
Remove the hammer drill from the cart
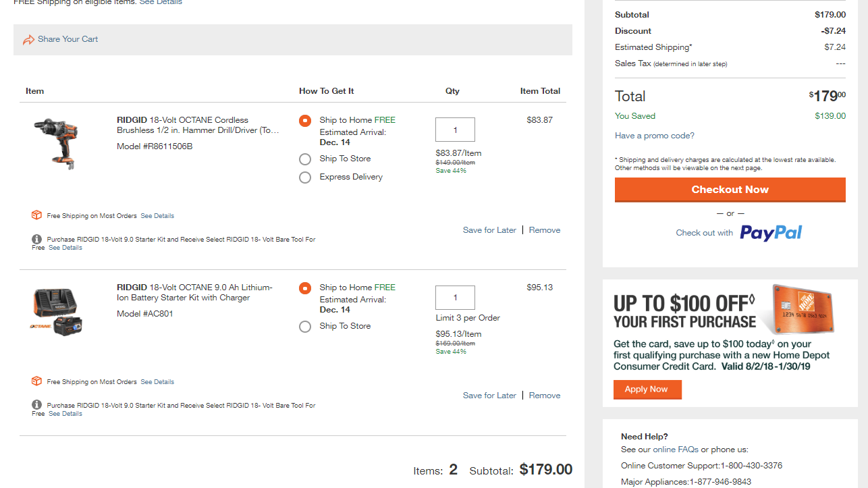tap(545, 230)
